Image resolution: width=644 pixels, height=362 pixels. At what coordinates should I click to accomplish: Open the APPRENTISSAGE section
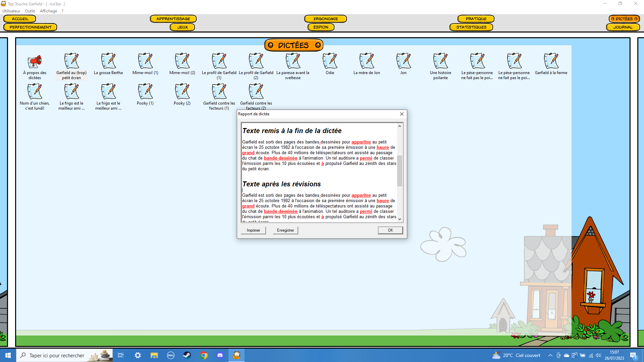point(173,19)
